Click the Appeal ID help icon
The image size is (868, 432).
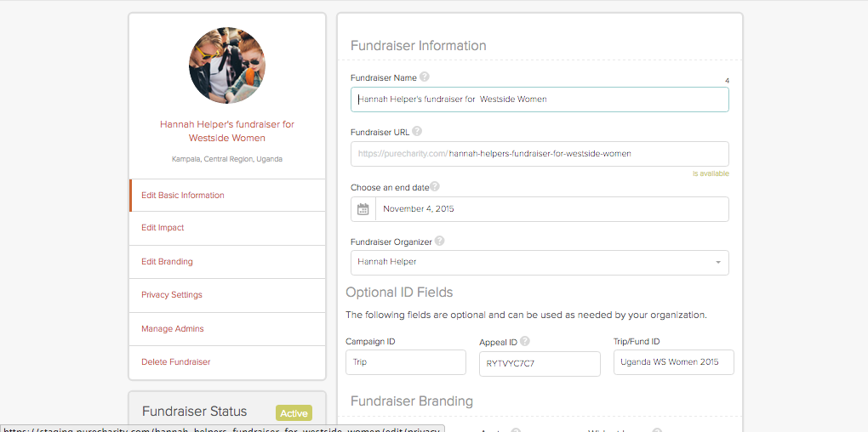pos(525,341)
